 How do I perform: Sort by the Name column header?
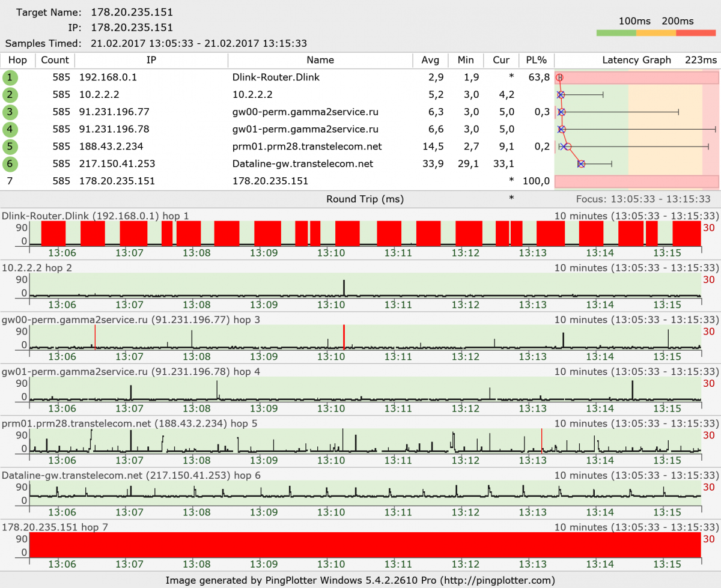click(320, 60)
